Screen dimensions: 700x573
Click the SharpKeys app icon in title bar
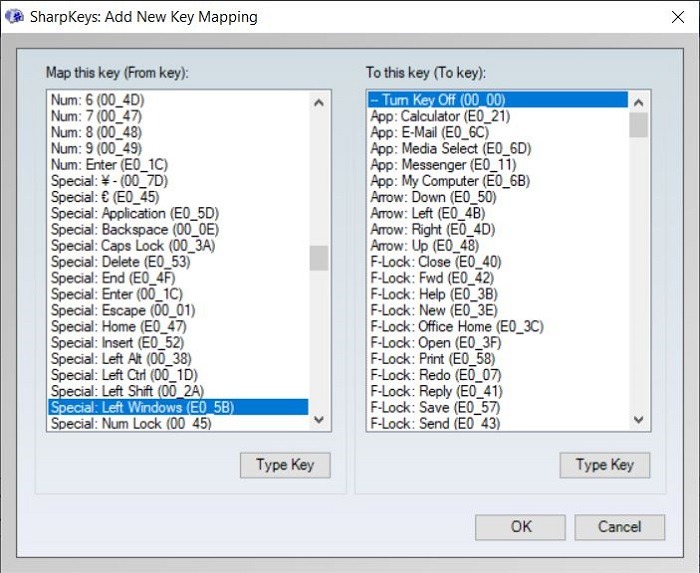point(14,17)
